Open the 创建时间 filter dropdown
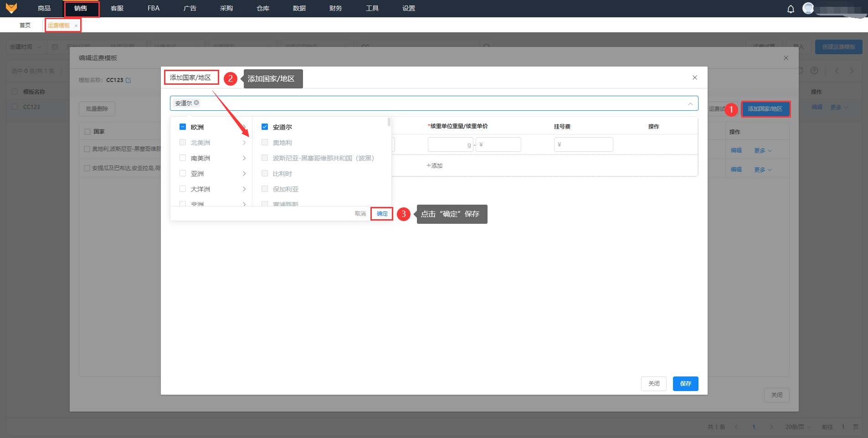The height and width of the screenshot is (438, 868). click(x=26, y=47)
